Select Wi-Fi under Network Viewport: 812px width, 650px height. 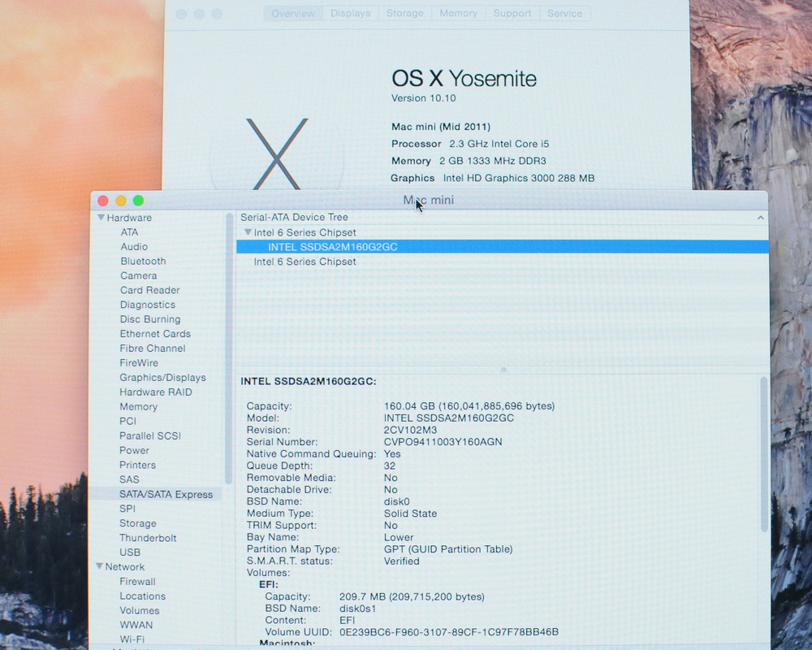click(x=132, y=639)
